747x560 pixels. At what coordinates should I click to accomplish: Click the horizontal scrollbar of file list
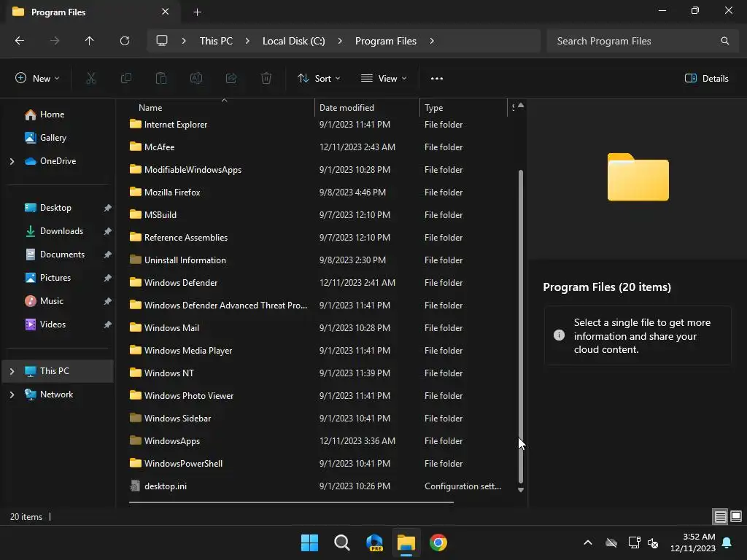point(291,502)
